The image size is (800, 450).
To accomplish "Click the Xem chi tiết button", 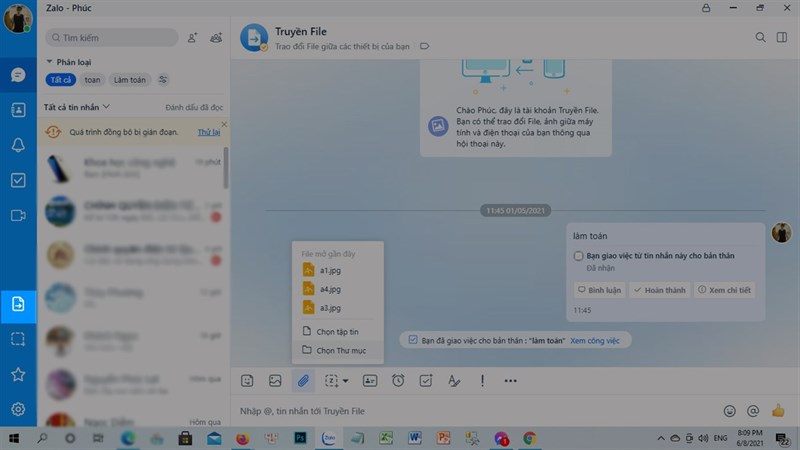I will [x=724, y=290].
